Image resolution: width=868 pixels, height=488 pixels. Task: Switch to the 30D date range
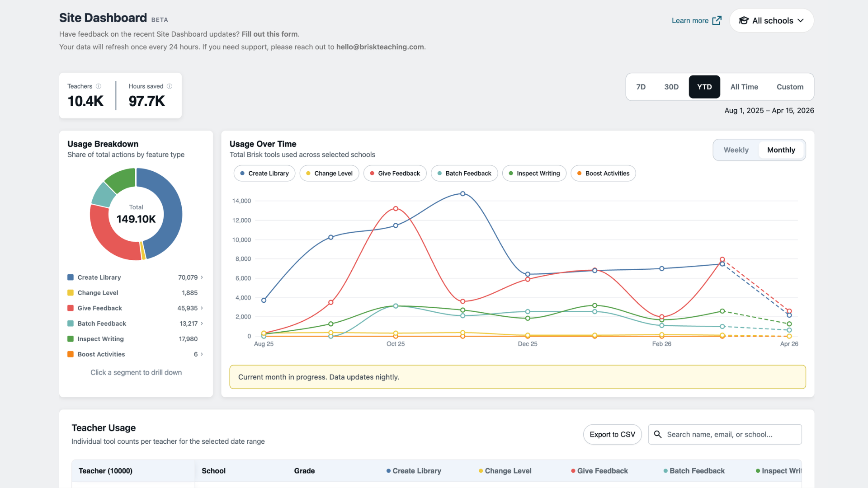671,87
